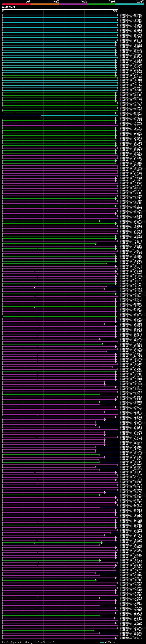Click UniRef100_C7R6G0 hit label

coord(131,635)
